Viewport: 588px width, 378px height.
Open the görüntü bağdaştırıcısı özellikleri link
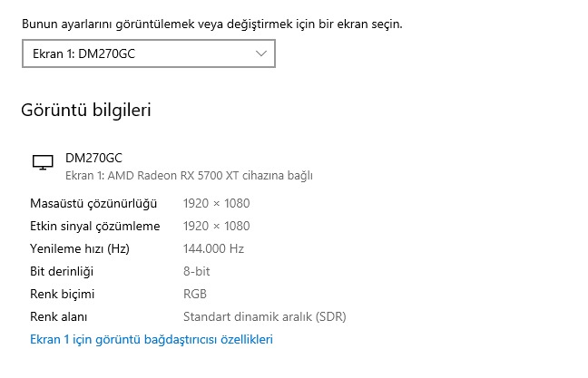tap(152, 340)
